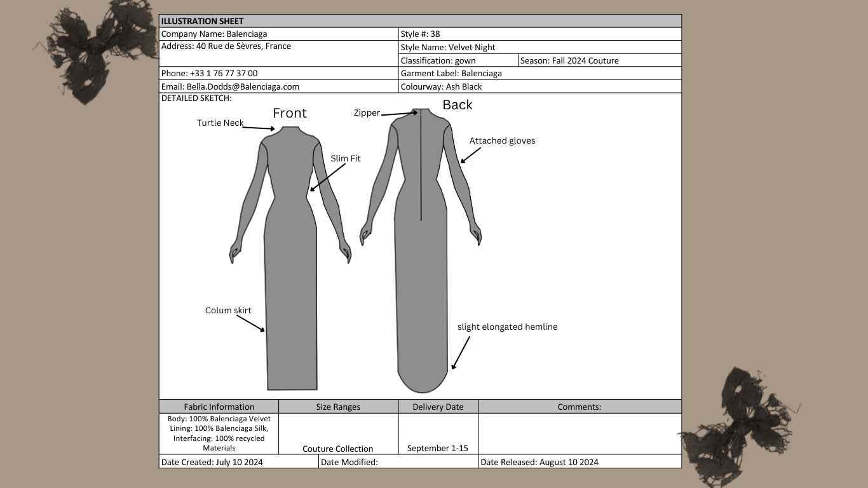Select the Date Created: July 10 2024 cell
868x488 pixels.
coord(238,462)
